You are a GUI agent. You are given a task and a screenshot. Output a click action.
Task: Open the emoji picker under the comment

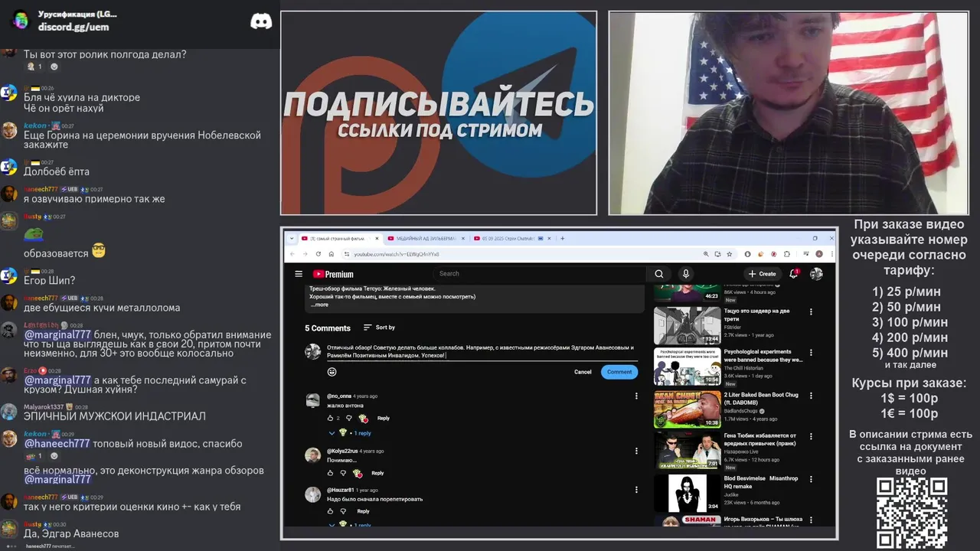click(332, 372)
